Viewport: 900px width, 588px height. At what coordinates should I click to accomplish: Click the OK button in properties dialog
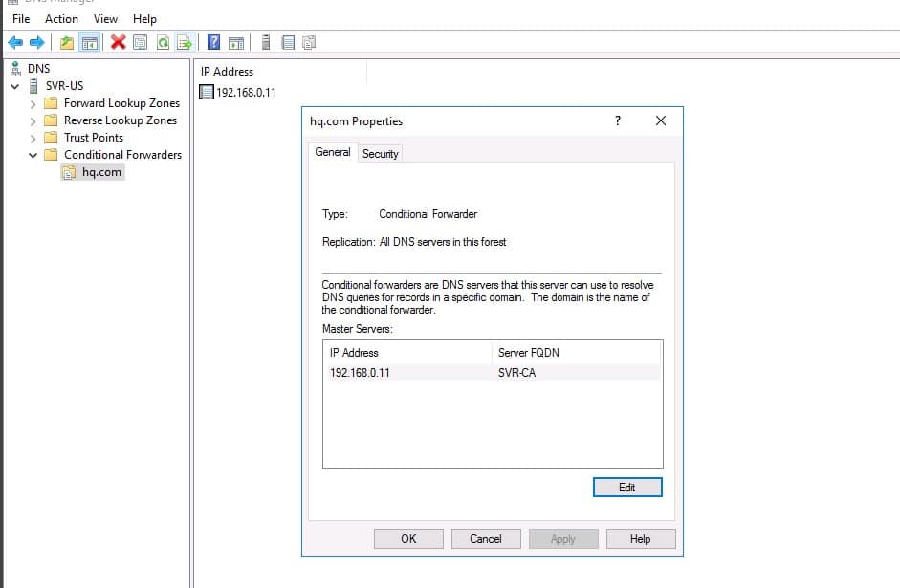point(408,539)
